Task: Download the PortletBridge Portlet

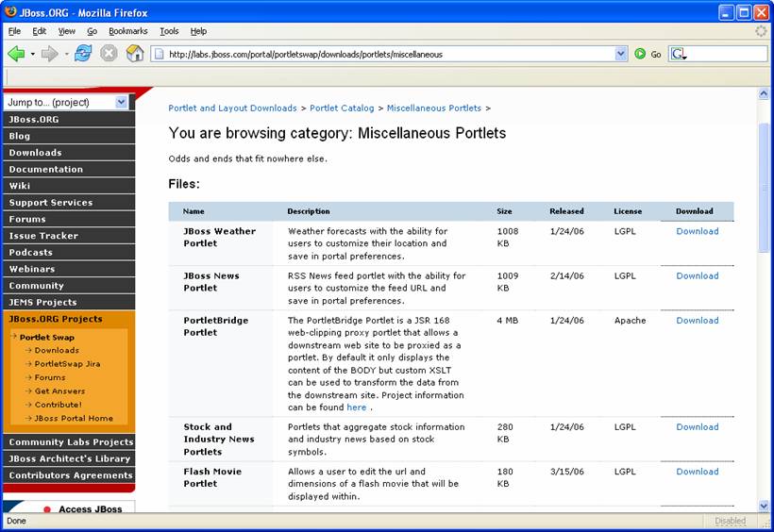Action: 697,320
